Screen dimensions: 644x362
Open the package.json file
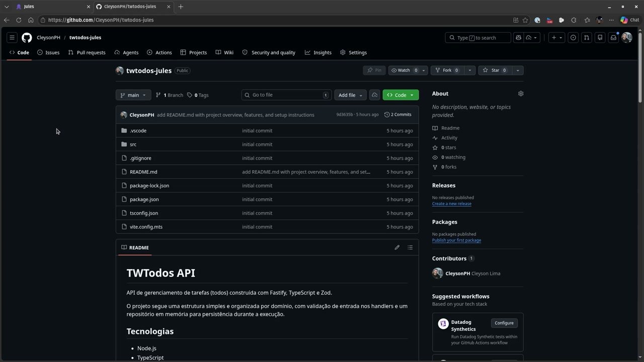pos(144,200)
